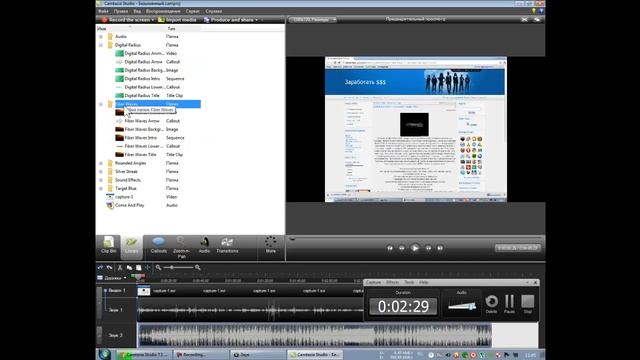Open the Сервис menu
Screen dimensions: 640x360
193,11
